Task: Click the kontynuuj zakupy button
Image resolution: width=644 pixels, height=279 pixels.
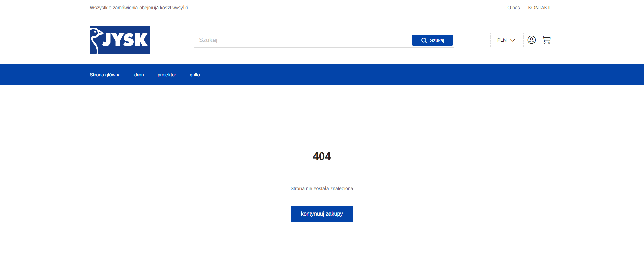Action: click(322, 214)
